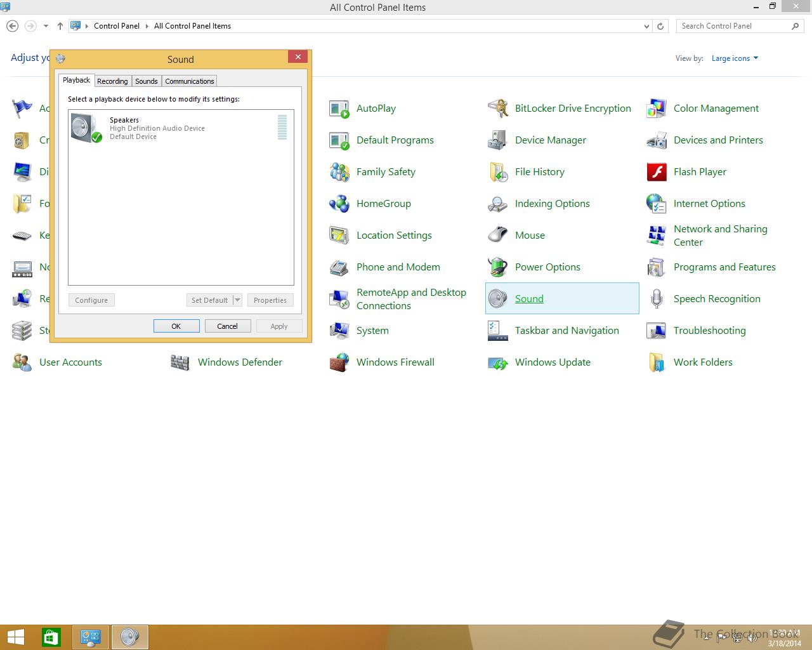Open the Troubleshooting icon
812x650 pixels.
point(657,331)
